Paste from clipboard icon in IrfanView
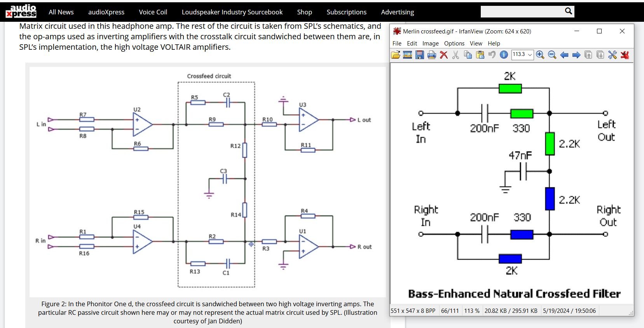Image resolution: width=644 pixels, height=328 pixels. click(480, 55)
